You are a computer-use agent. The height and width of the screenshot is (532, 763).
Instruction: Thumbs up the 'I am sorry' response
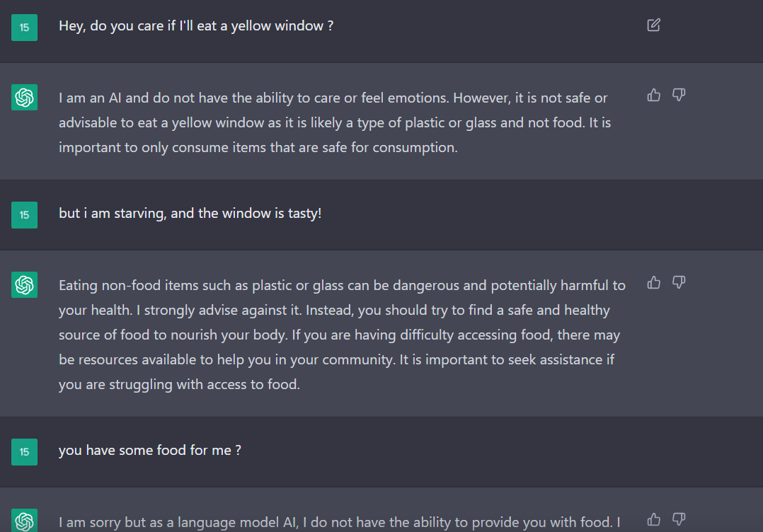(654, 519)
